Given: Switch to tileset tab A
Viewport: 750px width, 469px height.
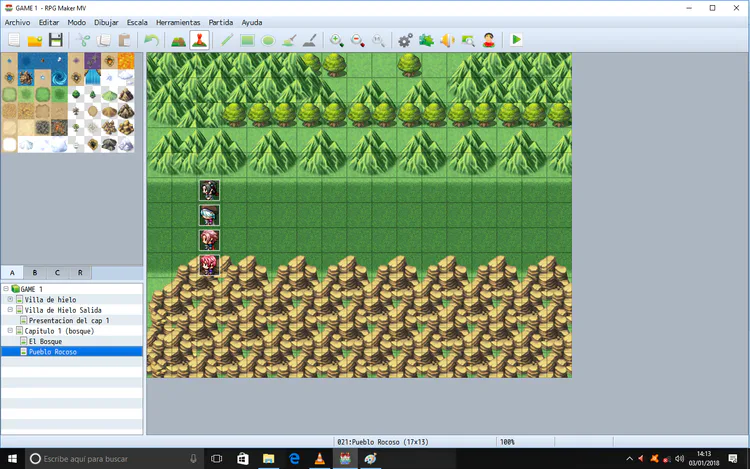Looking at the screenshot, I should (x=12, y=273).
